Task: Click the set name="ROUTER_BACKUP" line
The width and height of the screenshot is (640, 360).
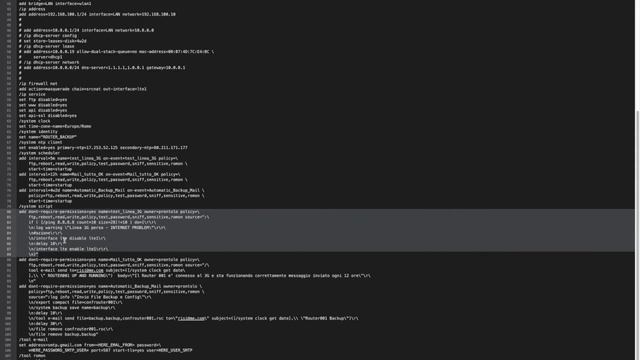Action: tap(47, 137)
